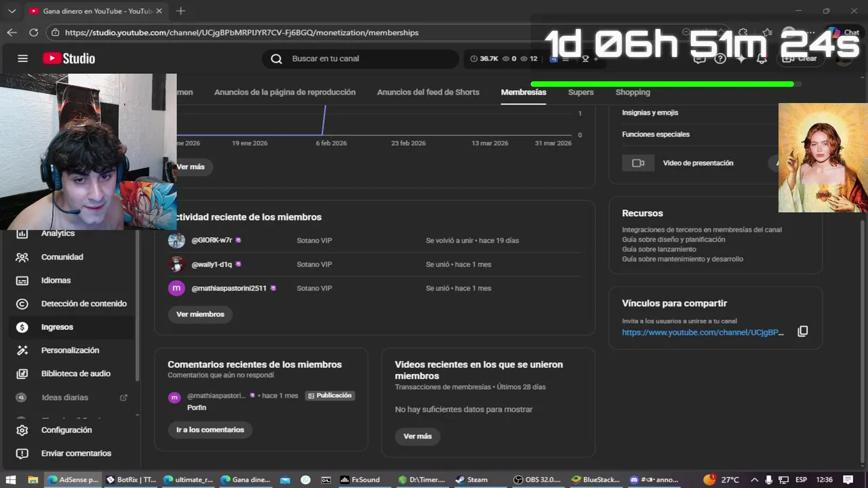Open Configuración gear in sidebar
The height and width of the screenshot is (488, 868).
(x=22, y=430)
